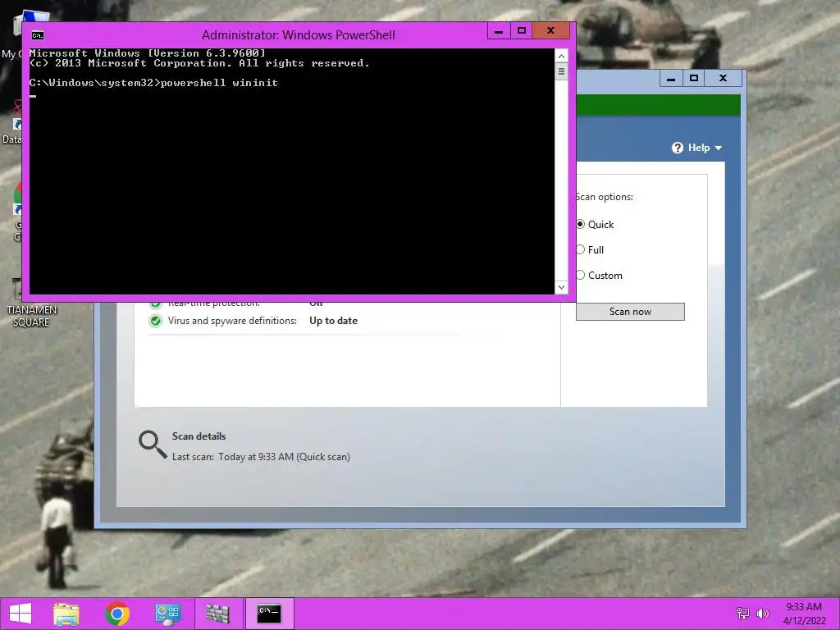
Task: Click the PowerShell title bar text
Action: pos(299,35)
